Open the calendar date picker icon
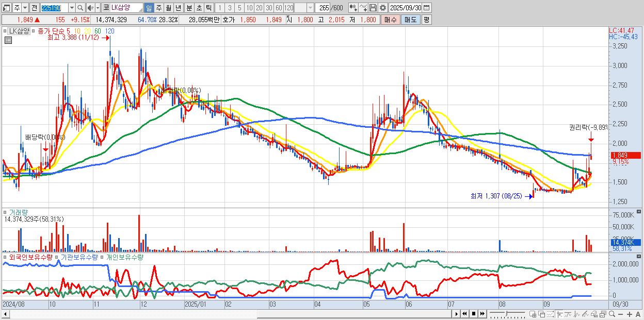The height and width of the screenshot is (320, 644). click(x=426, y=8)
